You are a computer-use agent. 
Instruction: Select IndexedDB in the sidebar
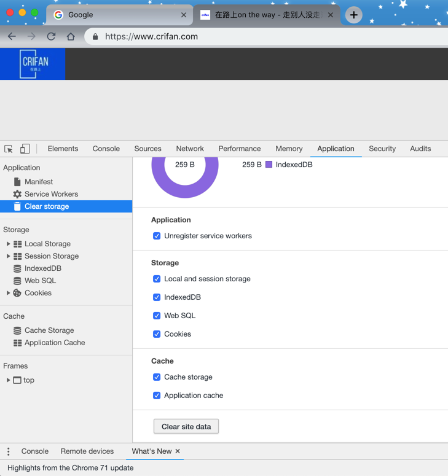[43, 268]
